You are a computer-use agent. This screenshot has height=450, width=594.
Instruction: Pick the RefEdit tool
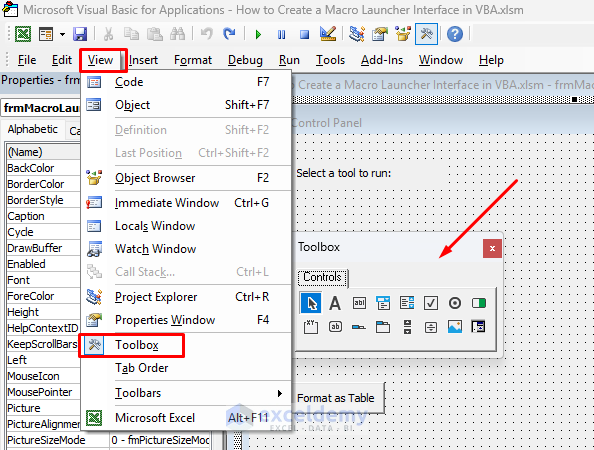478,327
